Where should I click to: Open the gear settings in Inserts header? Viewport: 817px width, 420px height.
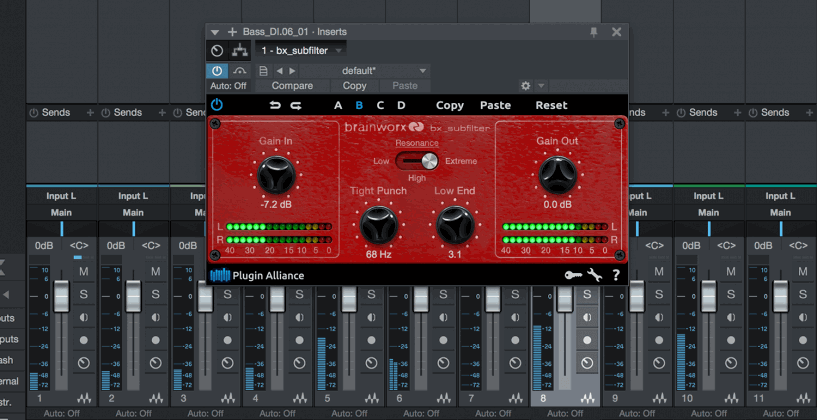525,85
